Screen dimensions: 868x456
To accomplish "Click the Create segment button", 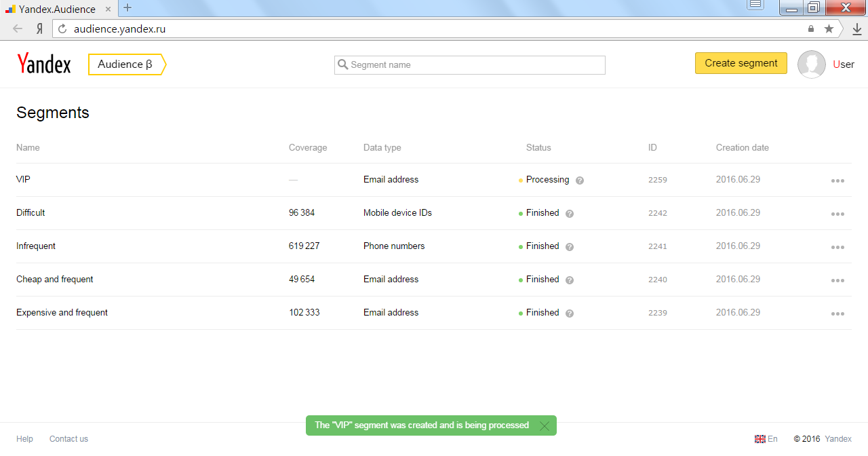I will click(741, 63).
